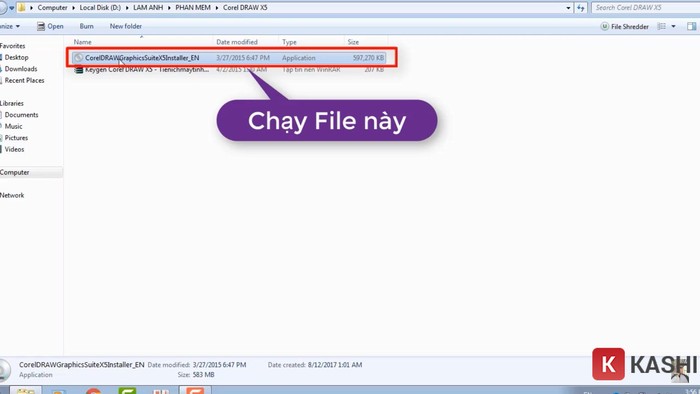Image resolution: width=700 pixels, height=394 pixels.
Task: Expand the arrow after PHAN MEM breadcrumb
Action: [217, 8]
